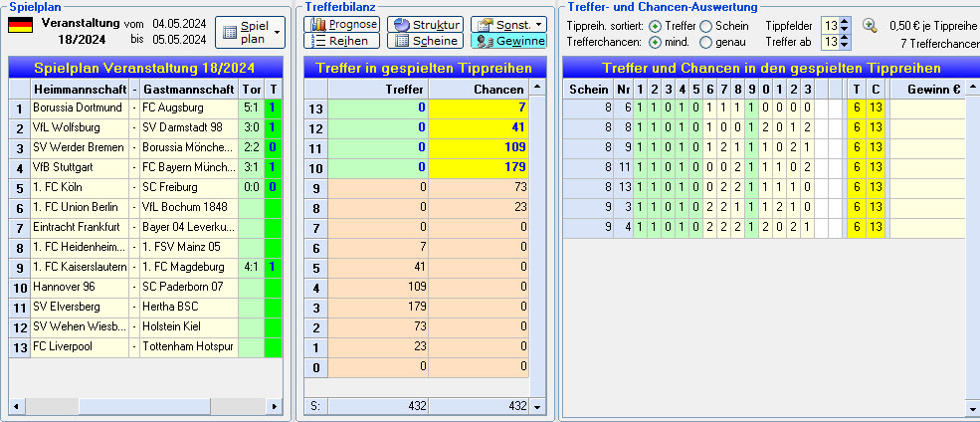The image size is (980, 422).
Task: Select Tippreihe row Schein 8 Nr 11
Action: click(764, 167)
